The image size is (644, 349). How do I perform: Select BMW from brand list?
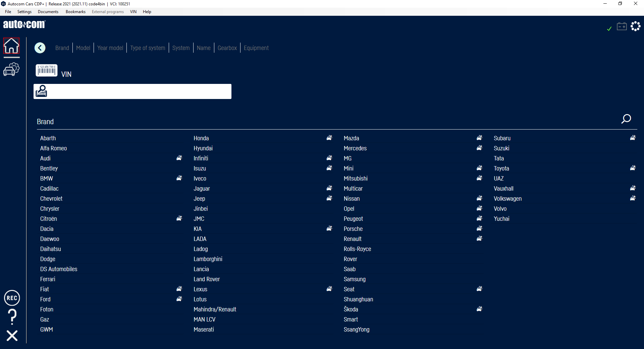point(47,179)
